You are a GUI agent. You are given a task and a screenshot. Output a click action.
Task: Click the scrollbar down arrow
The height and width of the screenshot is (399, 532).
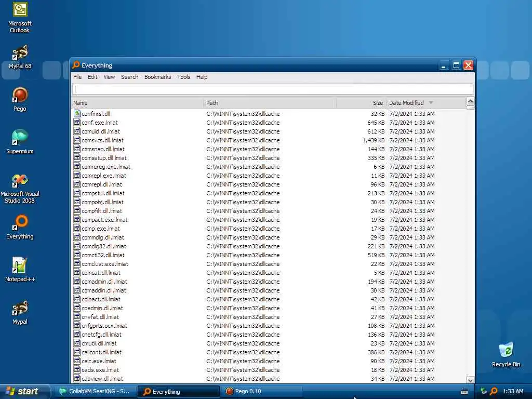pyautogui.click(x=470, y=380)
